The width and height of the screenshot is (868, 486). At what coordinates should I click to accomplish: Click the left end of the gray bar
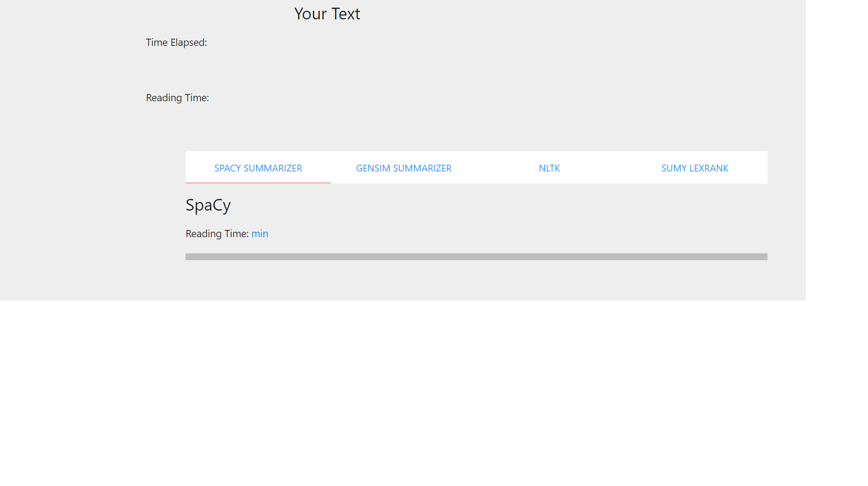[189, 256]
